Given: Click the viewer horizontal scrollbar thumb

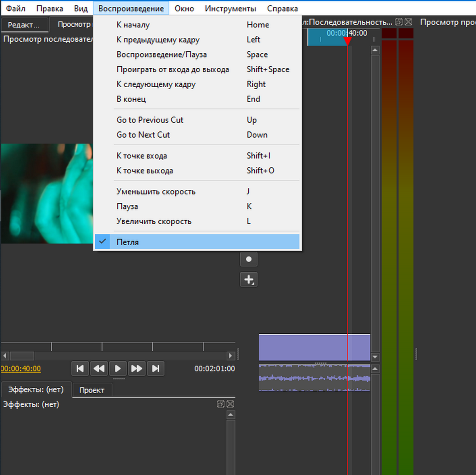Looking at the screenshot, I should pos(22,356).
